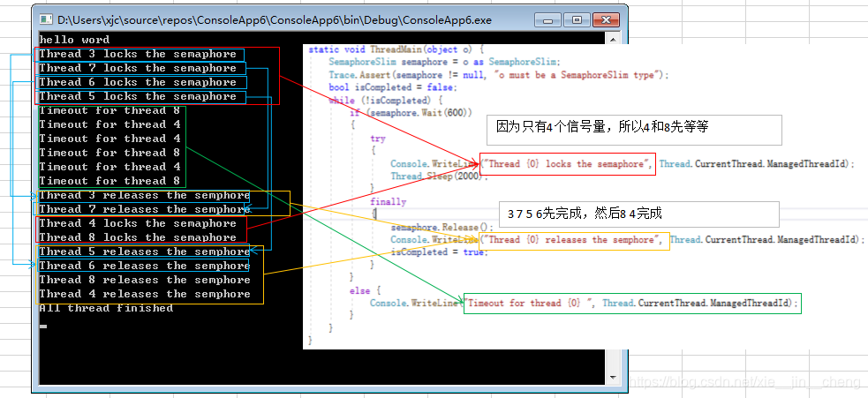Screen dimensions: 868x398
Task: Select "Thread 4 locks the semaphore" line
Action: coord(137,223)
